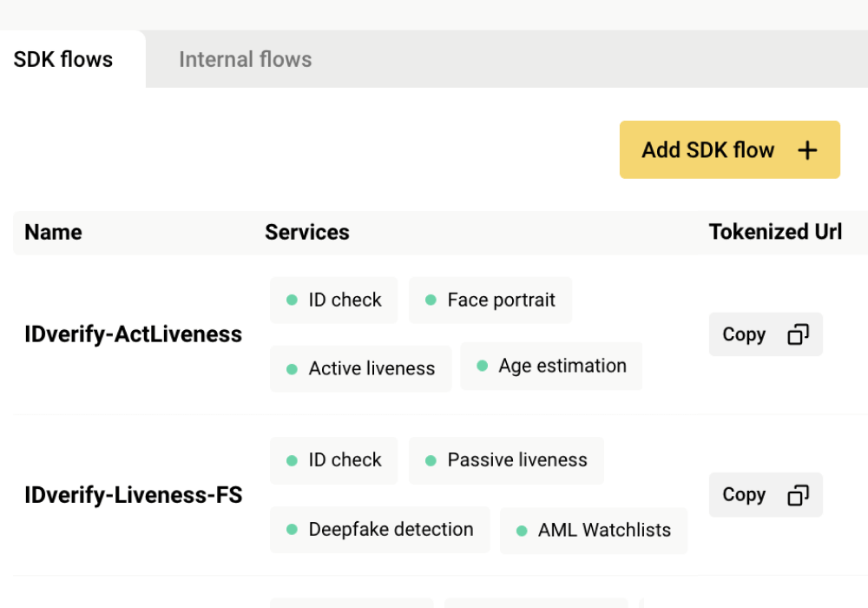Click ID check tag in IDverify-ActLiveness row

point(333,300)
